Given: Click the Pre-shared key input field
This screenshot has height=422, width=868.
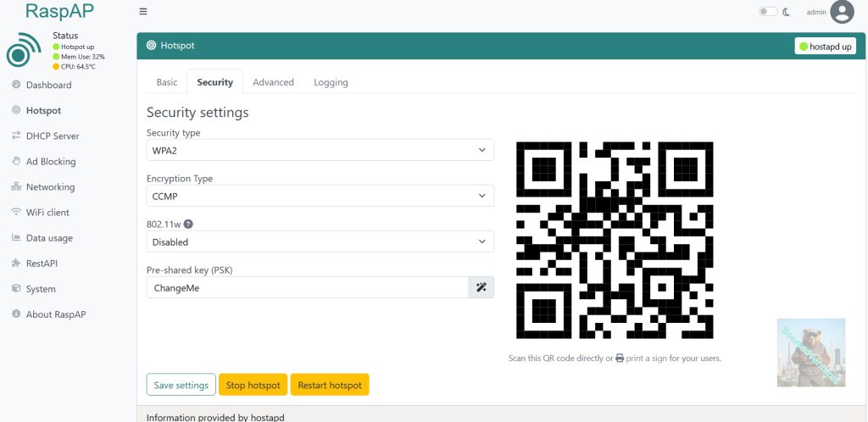Looking at the screenshot, I should point(308,287).
